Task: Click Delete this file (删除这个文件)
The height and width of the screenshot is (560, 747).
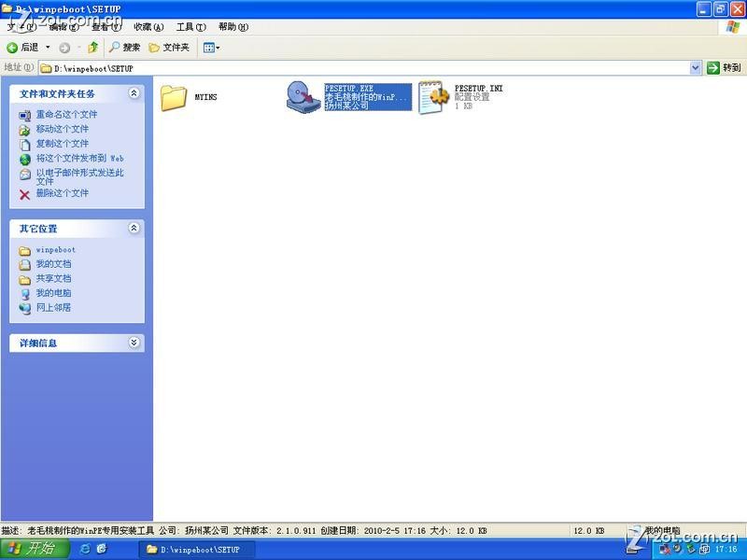Action: (63, 193)
